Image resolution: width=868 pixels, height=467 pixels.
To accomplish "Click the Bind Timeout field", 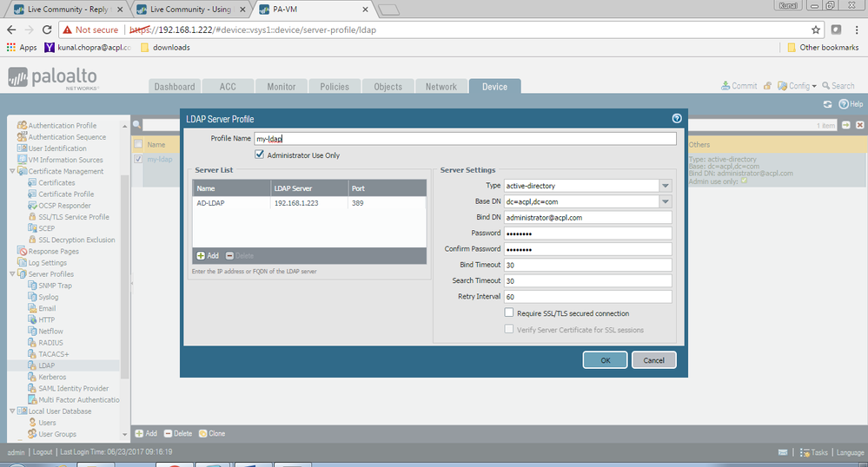I will [x=588, y=265].
